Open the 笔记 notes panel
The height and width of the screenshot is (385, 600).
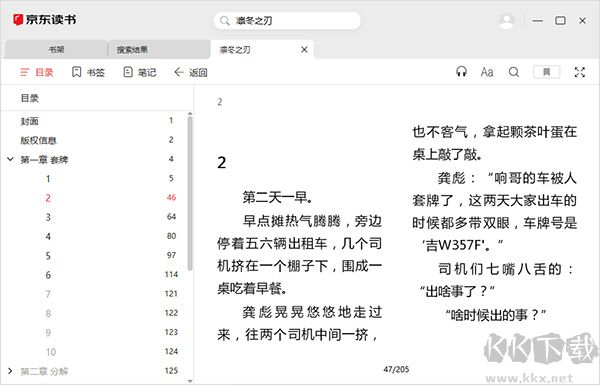coord(140,72)
